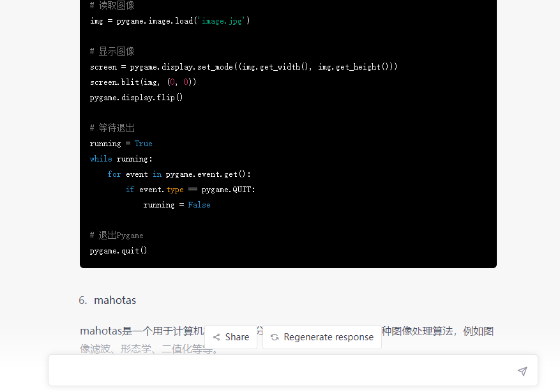Click the share icon beside Share
The width and height of the screenshot is (560, 392).
pyautogui.click(x=216, y=337)
